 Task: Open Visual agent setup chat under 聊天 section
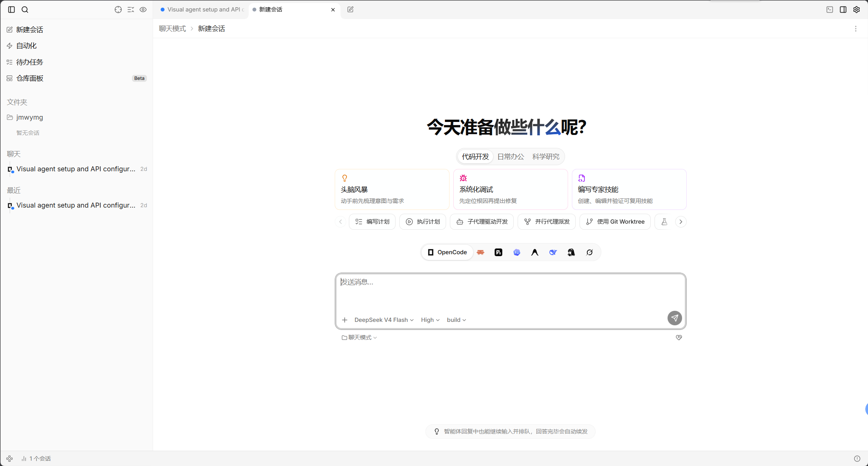77,169
